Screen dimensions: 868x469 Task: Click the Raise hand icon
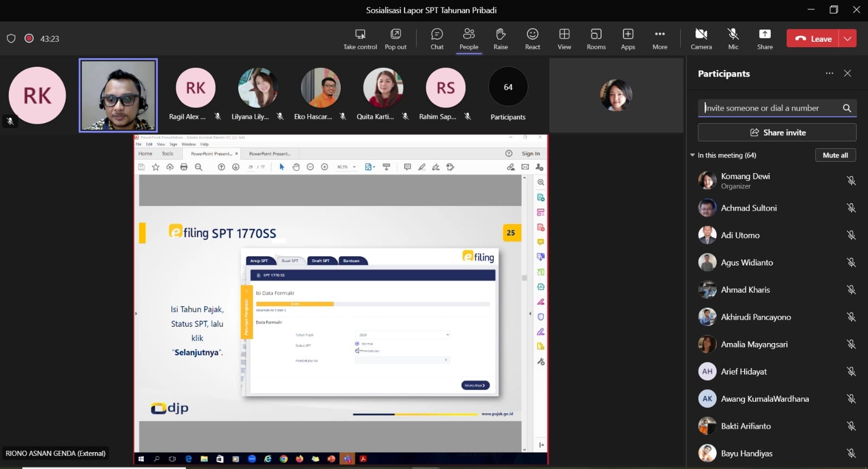coord(500,39)
